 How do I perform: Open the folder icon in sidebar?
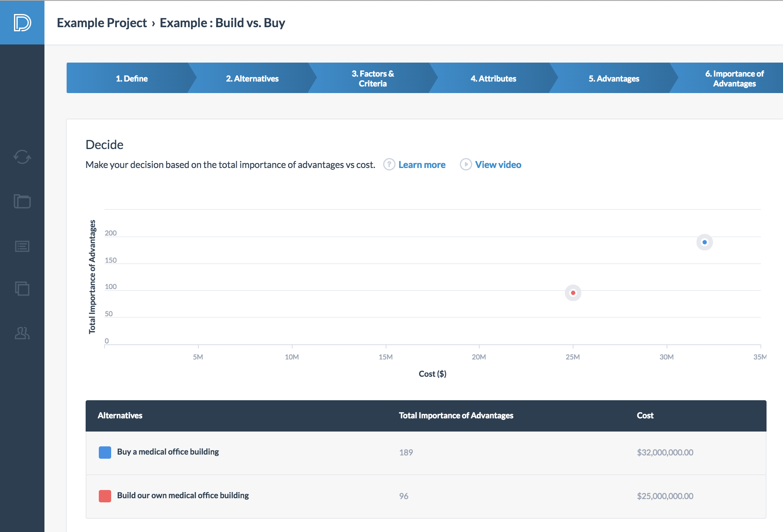(22, 201)
